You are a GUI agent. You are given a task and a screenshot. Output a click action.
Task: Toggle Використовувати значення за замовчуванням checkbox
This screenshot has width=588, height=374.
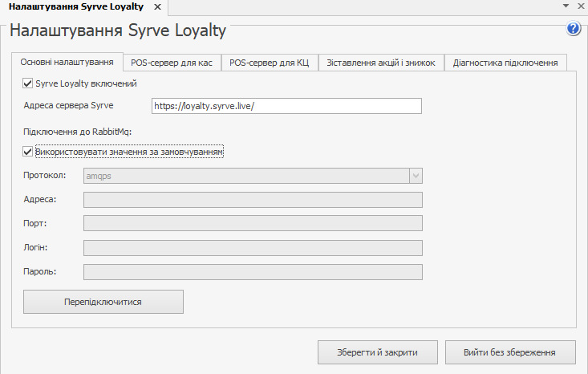[x=29, y=151]
